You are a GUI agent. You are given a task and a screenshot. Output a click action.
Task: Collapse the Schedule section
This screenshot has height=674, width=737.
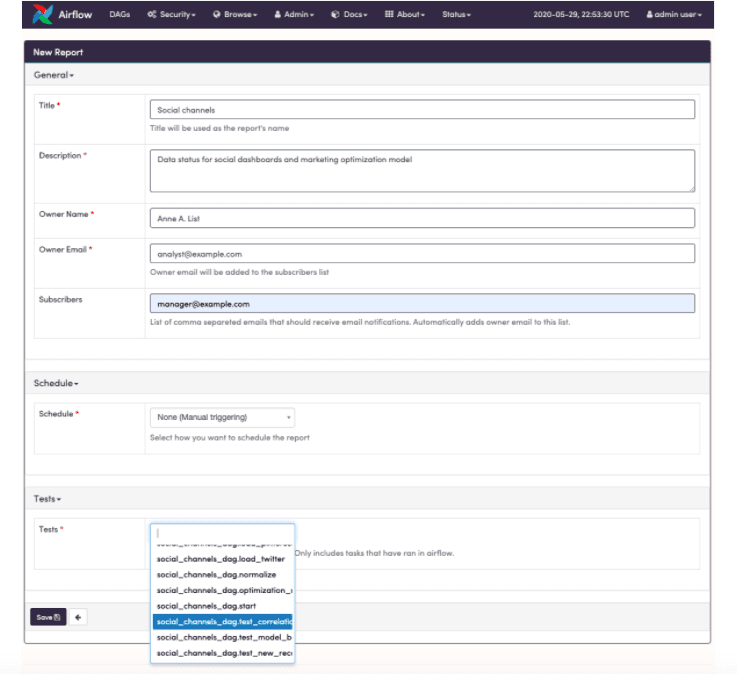(56, 383)
